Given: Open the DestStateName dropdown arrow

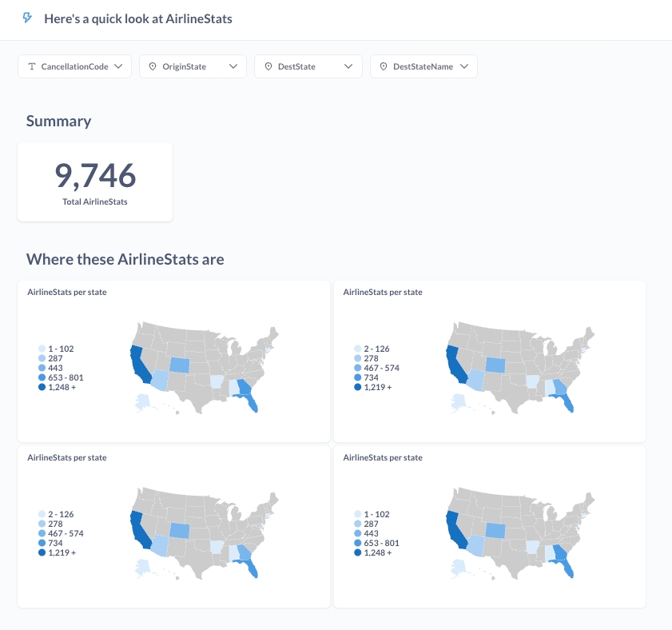Looking at the screenshot, I should coord(463,67).
